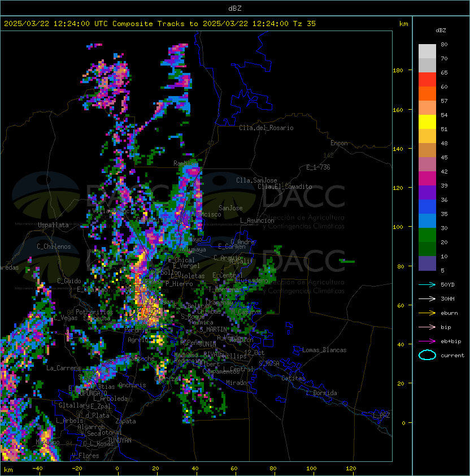The width and height of the screenshot is (470, 476).
Task: Select the slate violet 5–10 dBZ swatch
Action: coord(427,263)
